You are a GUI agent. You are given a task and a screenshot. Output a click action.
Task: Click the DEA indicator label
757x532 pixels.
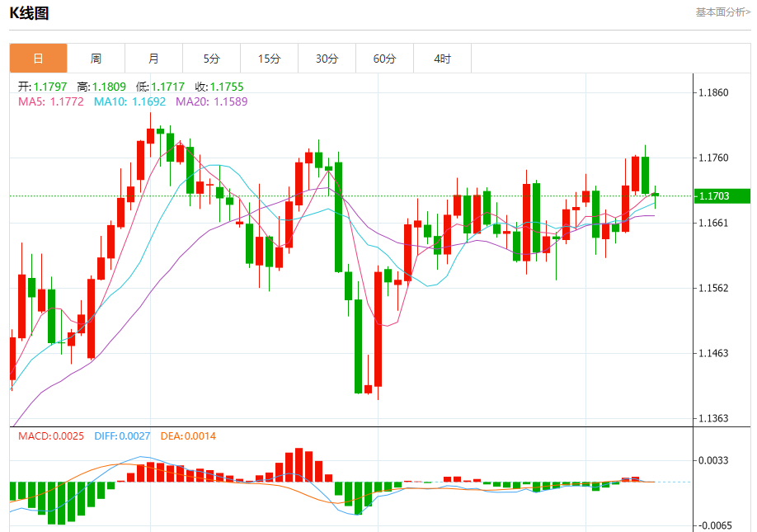tap(188, 435)
